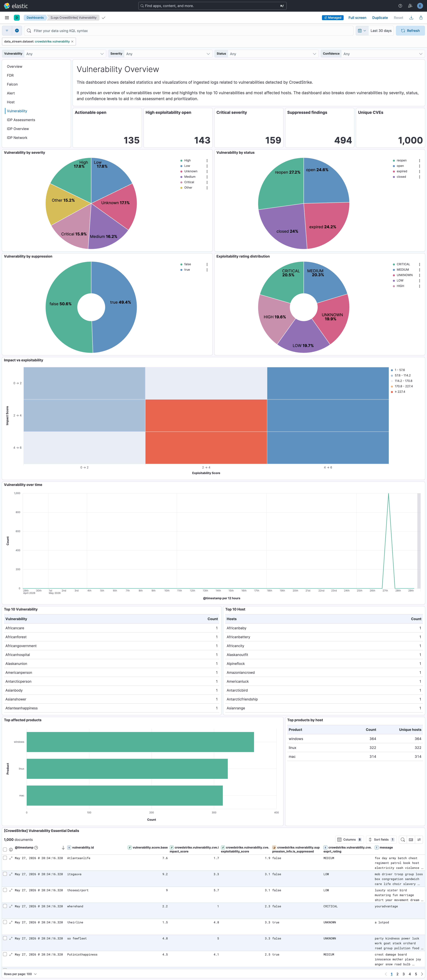
Task: Open legend options for HIGH exploitability
Action: [419, 286]
